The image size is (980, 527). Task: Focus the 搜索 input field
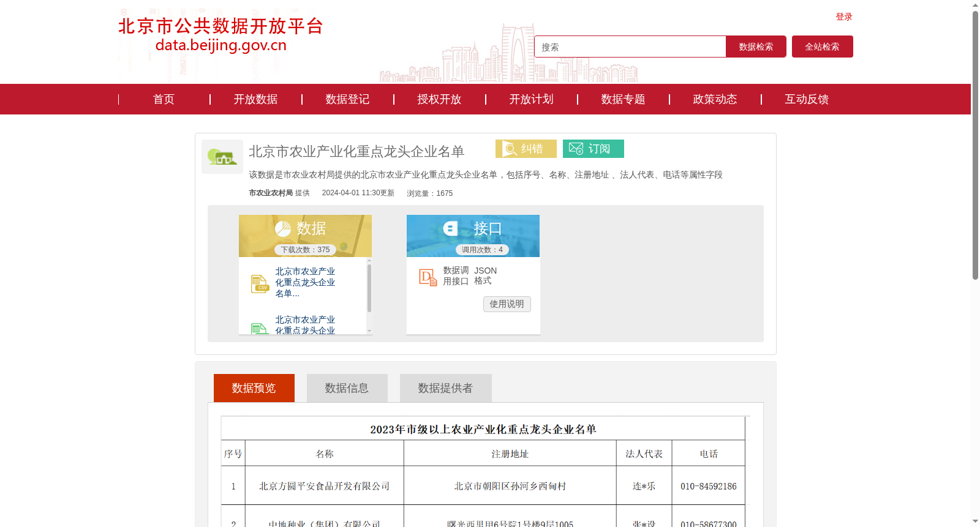630,47
